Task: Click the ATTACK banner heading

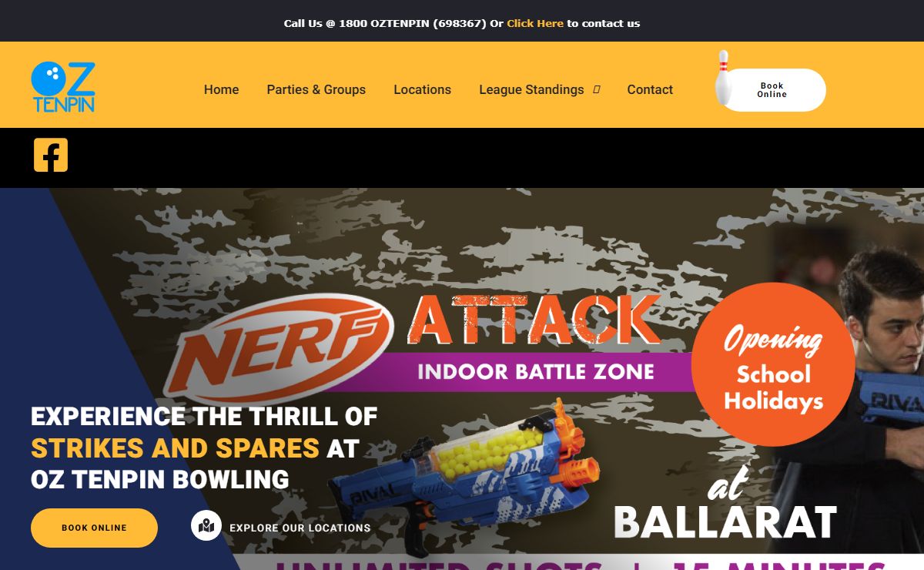Action: (534, 320)
